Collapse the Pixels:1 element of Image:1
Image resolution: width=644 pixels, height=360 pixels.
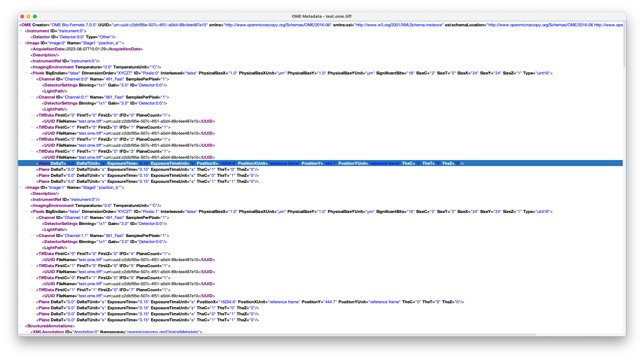click(x=27, y=211)
